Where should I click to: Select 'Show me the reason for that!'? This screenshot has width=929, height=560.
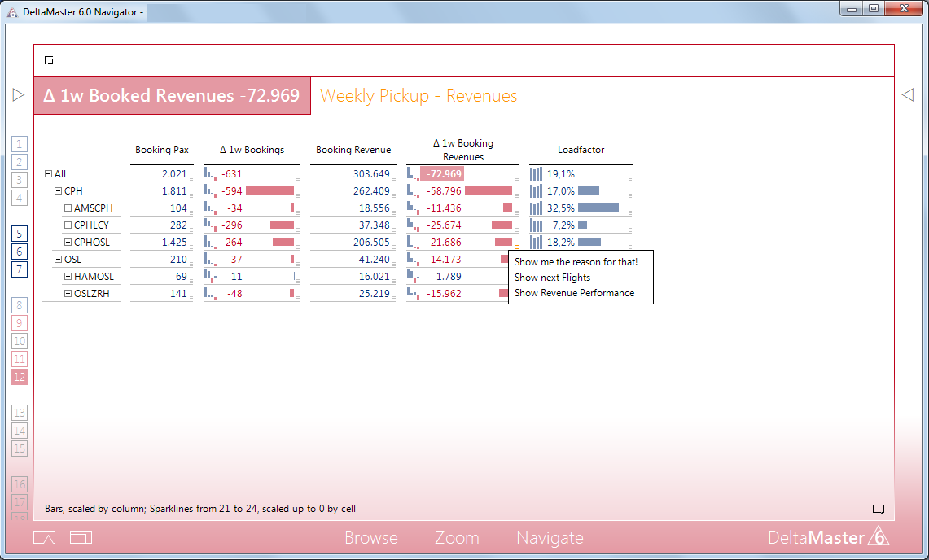[576, 262]
